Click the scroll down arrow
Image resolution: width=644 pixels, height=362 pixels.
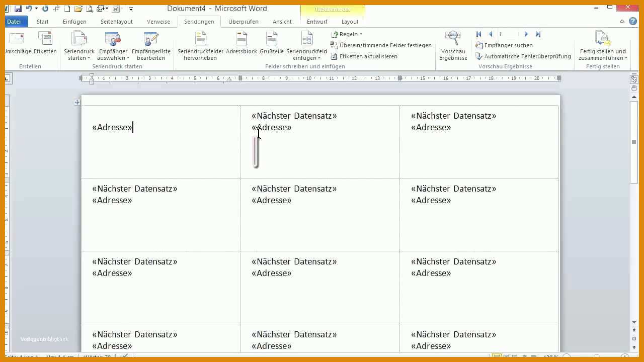[634, 322]
